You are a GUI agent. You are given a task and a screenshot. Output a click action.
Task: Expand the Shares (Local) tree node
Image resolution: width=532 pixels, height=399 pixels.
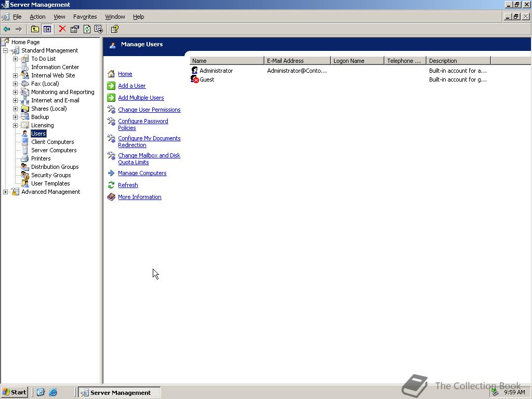16,109
